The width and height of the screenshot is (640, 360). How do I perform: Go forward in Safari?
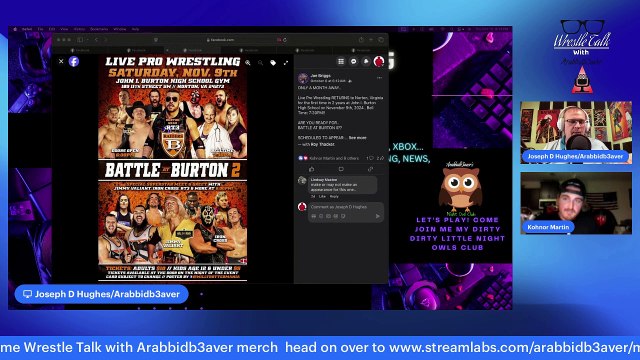click(105, 40)
